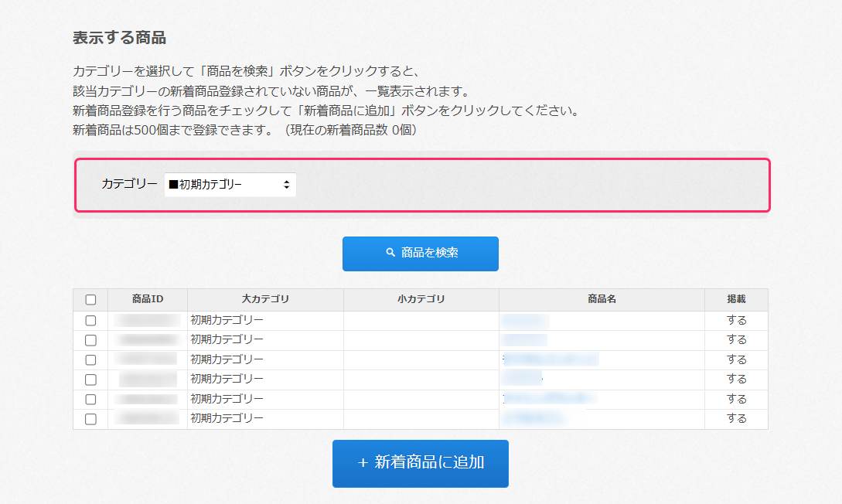Tick the third product row checkbox

90,360
